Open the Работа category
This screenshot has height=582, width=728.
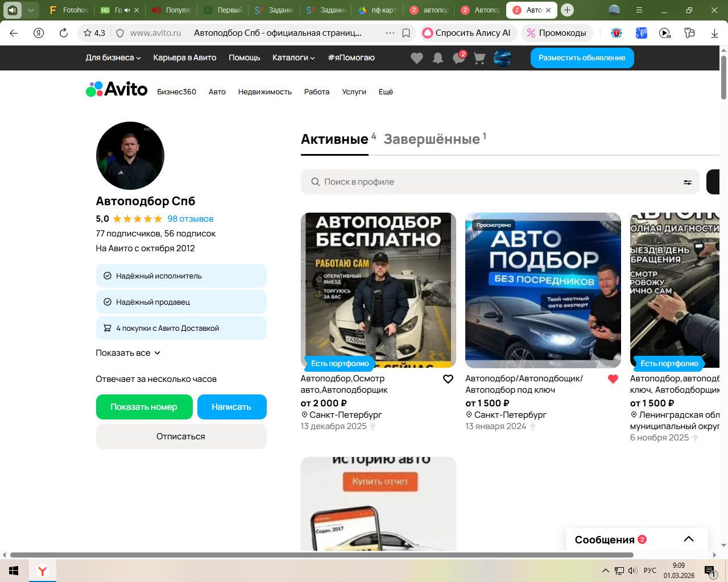tap(317, 92)
